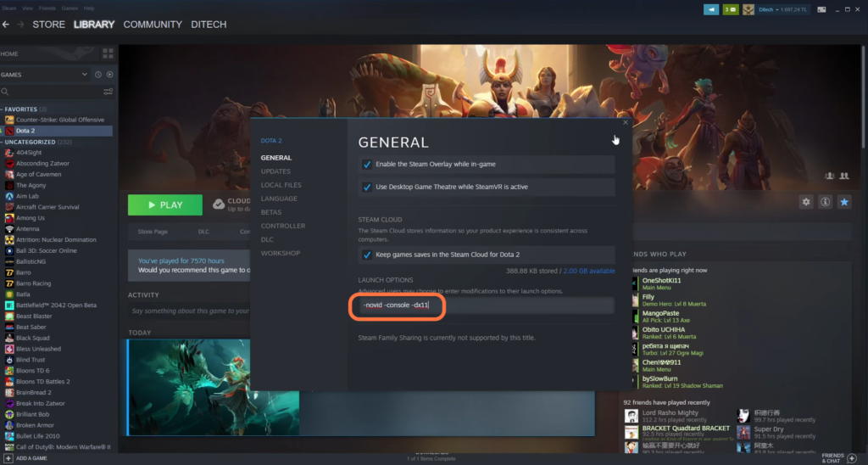Image resolution: width=868 pixels, height=465 pixels.
Task: Toggle Enable the Steam Overlay checkbox
Action: pyautogui.click(x=366, y=165)
